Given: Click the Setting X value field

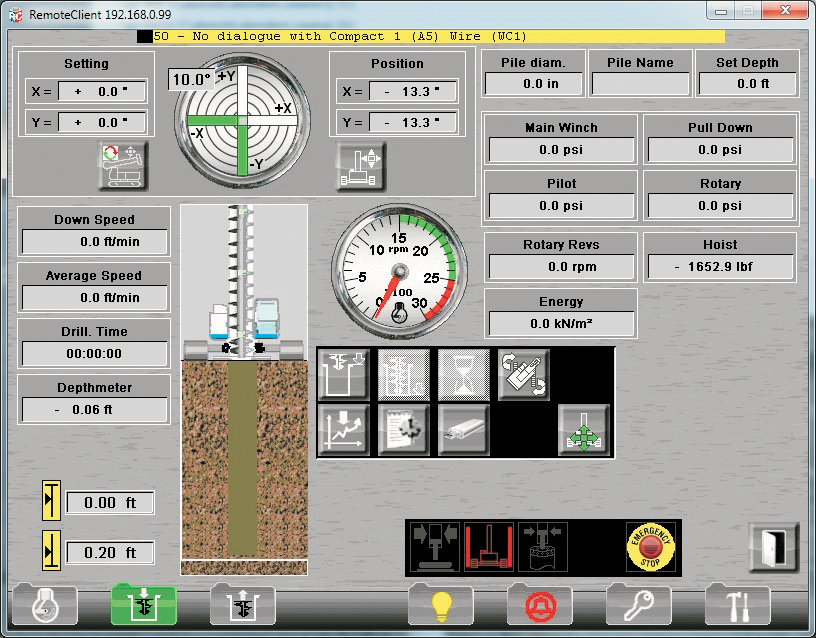Looking at the screenshot, I should (x=102, y=91).
